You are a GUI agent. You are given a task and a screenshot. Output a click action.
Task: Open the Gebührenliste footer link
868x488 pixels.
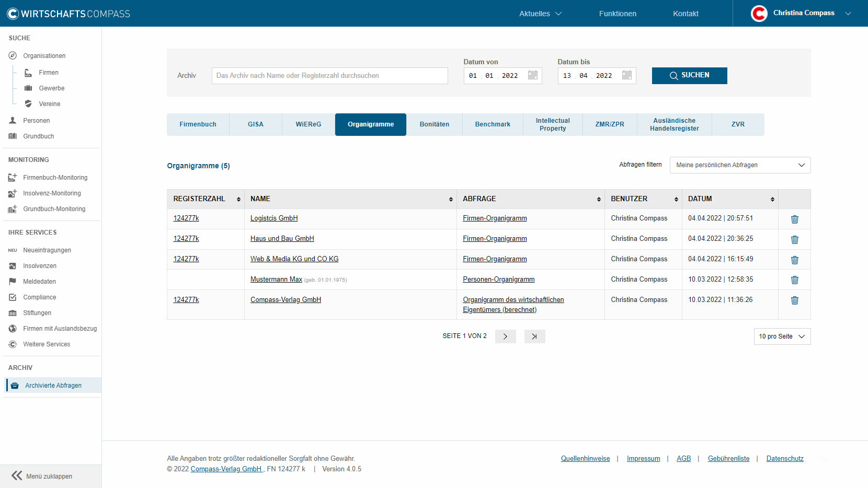click(728, 459)
